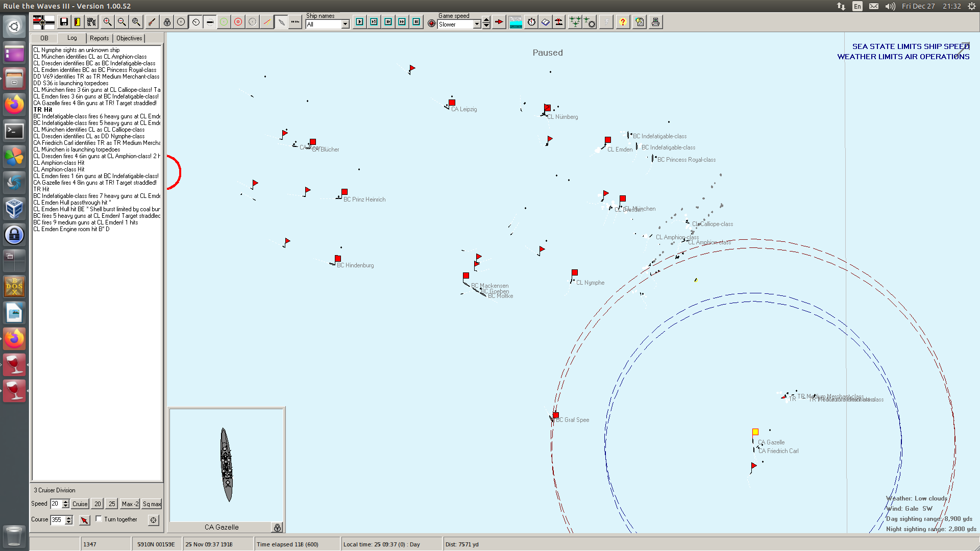The height and width of the screenshot is (551, 980).
Task: Expand the Ship names dropdown
Action: coord(346,24)
